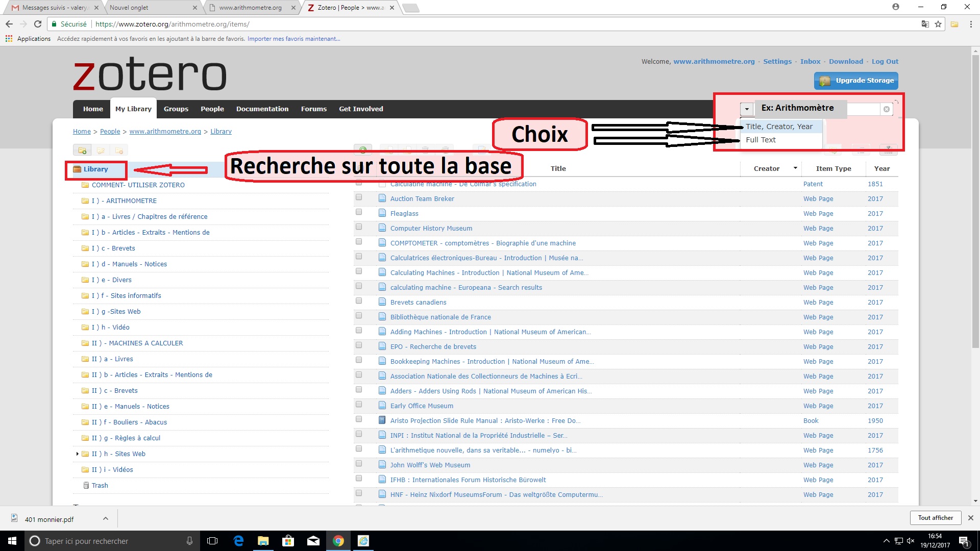The height and width of the screenshot is (551, 980).
Task: Click the book icon of Aristo Projection Slide Rule Manual
Action: (382, 421)
